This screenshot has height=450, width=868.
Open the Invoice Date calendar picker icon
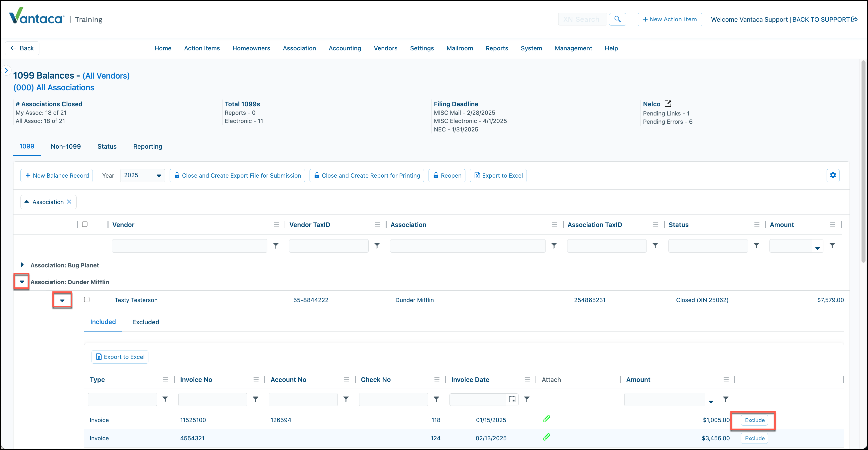(x=512, y=399)
